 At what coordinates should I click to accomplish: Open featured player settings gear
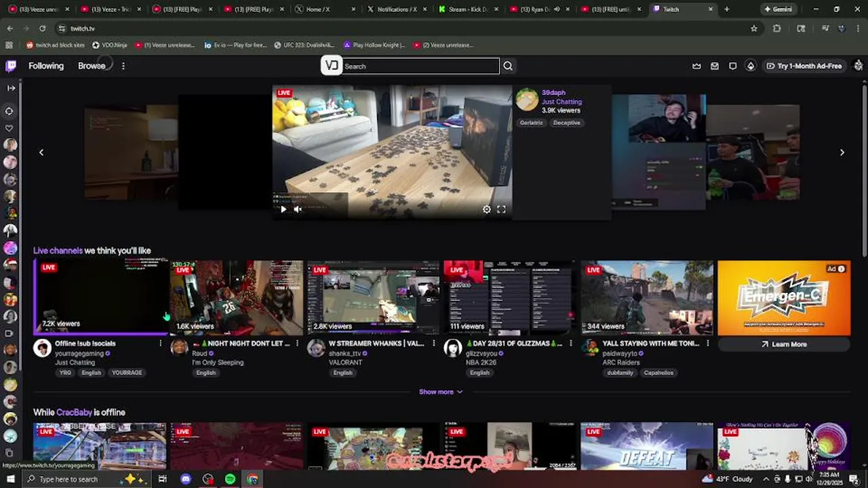coord(487,209)
